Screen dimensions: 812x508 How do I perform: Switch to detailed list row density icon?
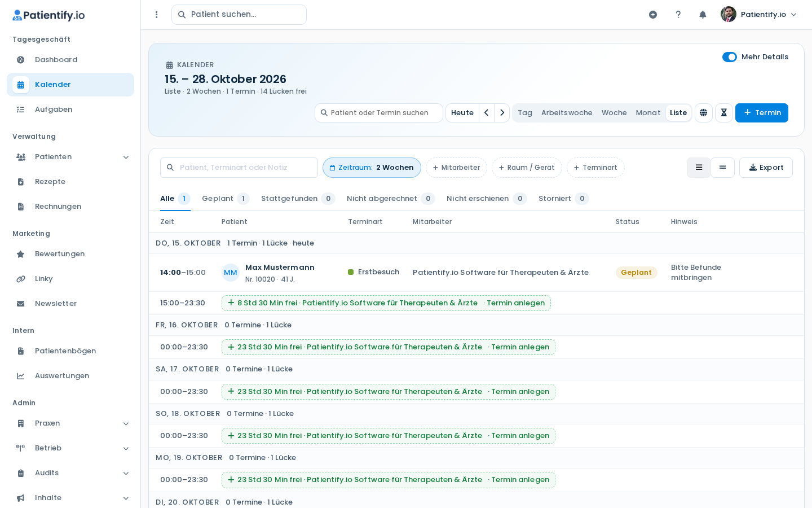699,168
